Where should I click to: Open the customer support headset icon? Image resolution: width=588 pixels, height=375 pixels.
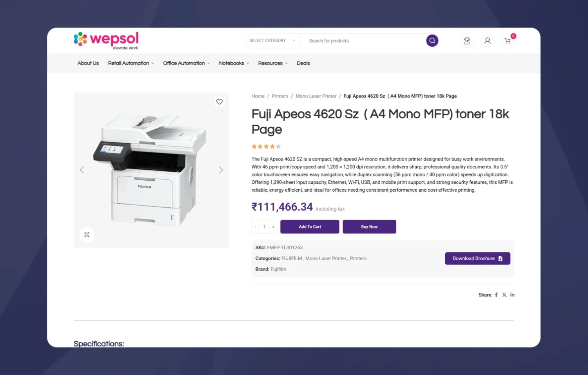467,41
